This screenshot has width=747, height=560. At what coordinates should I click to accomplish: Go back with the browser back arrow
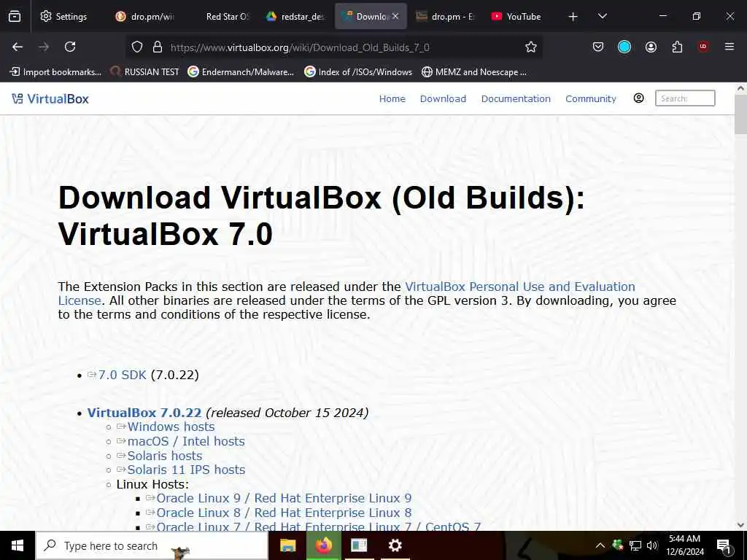(x=18, y=47)
